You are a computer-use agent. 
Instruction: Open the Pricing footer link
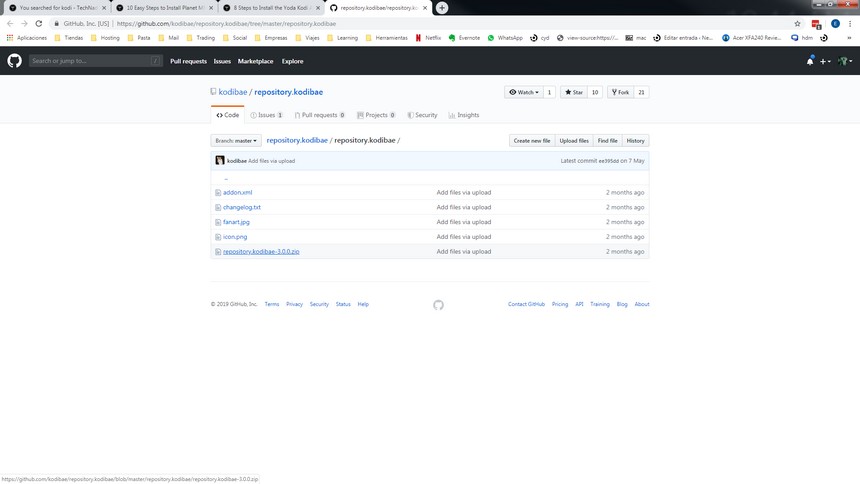pyautogui.click(x=560, y=304)
